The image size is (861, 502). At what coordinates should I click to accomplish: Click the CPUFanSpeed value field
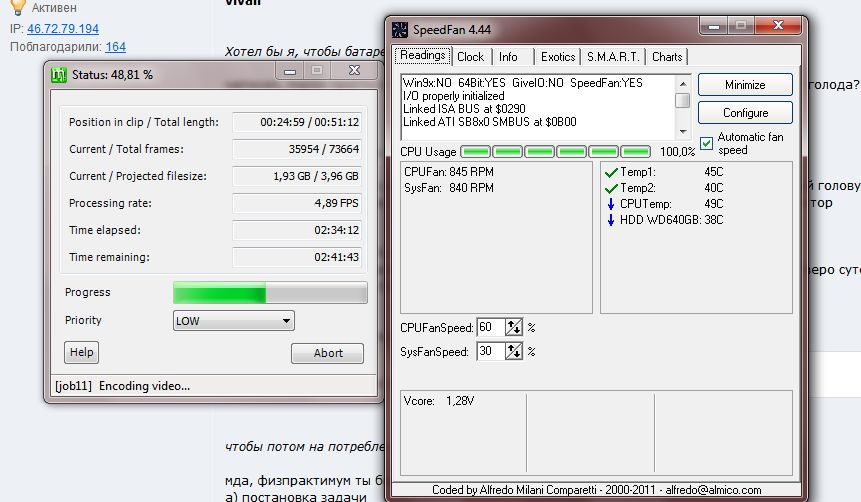point(490,327)
